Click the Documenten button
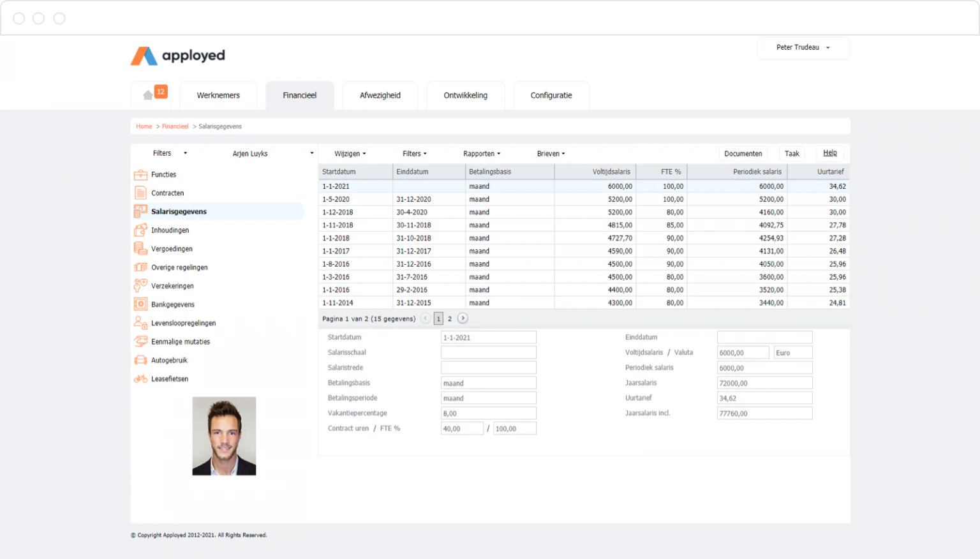The width and height of the screenshot is (980, 559). (743, 153)
